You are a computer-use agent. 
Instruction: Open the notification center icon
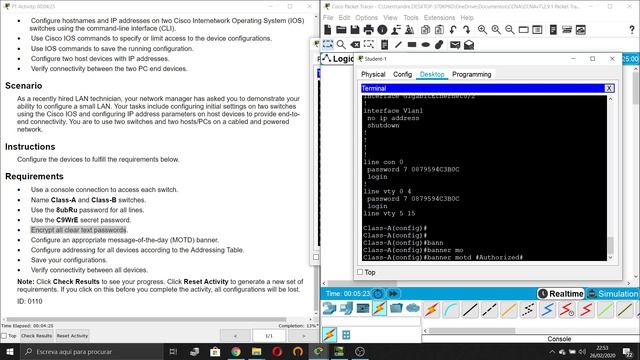(x=627, y=351)
